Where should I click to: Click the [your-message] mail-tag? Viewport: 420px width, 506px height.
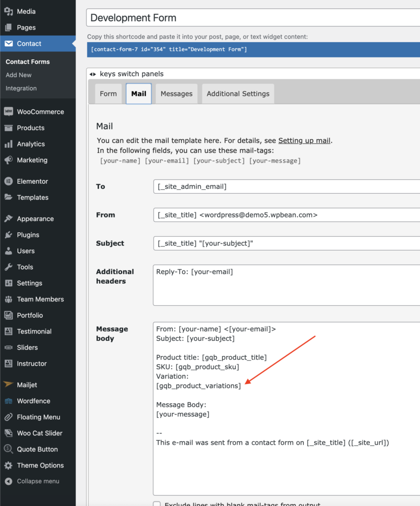point(275,161)
